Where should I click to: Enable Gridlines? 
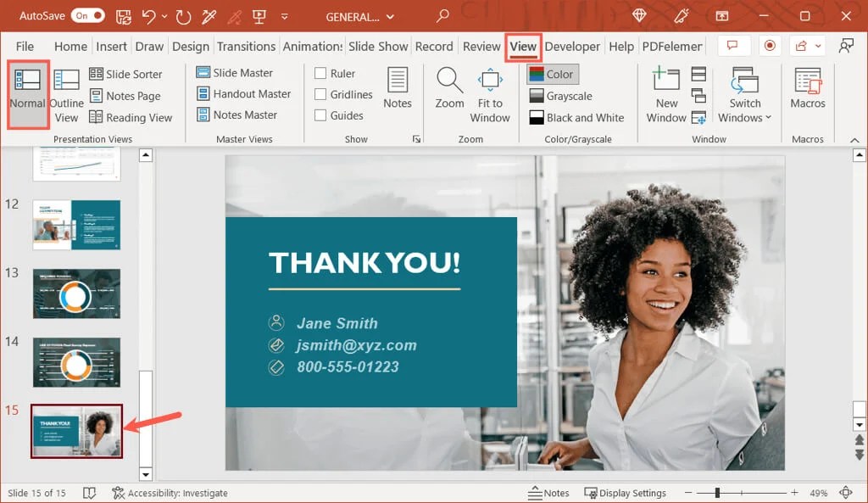click(320, 95)
